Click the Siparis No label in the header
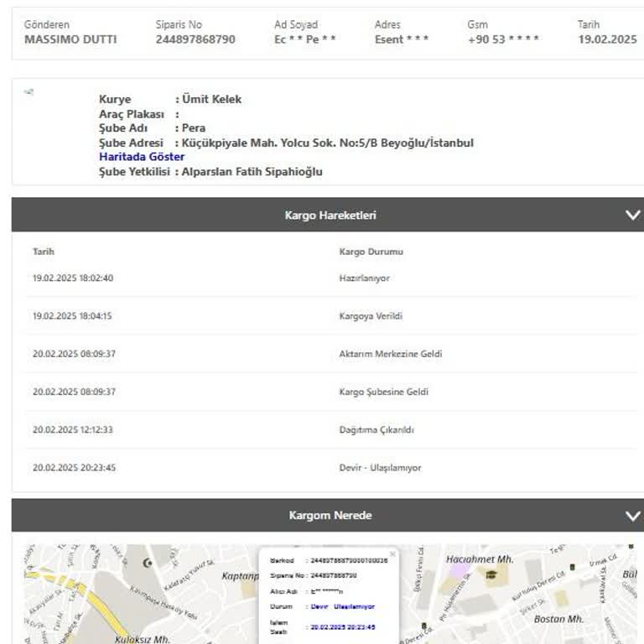This screenshot has height=644, width=644. pyautogui.click(x=179, y=24)
